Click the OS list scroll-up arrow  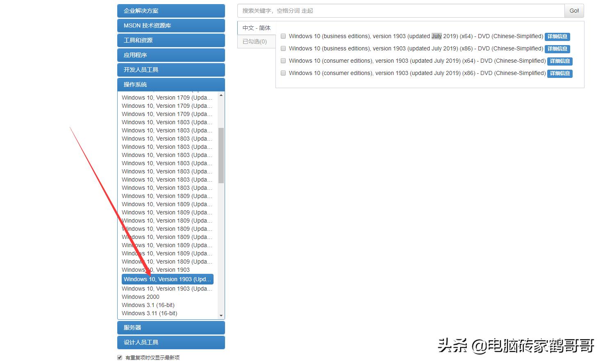click(x=221, y=95)
